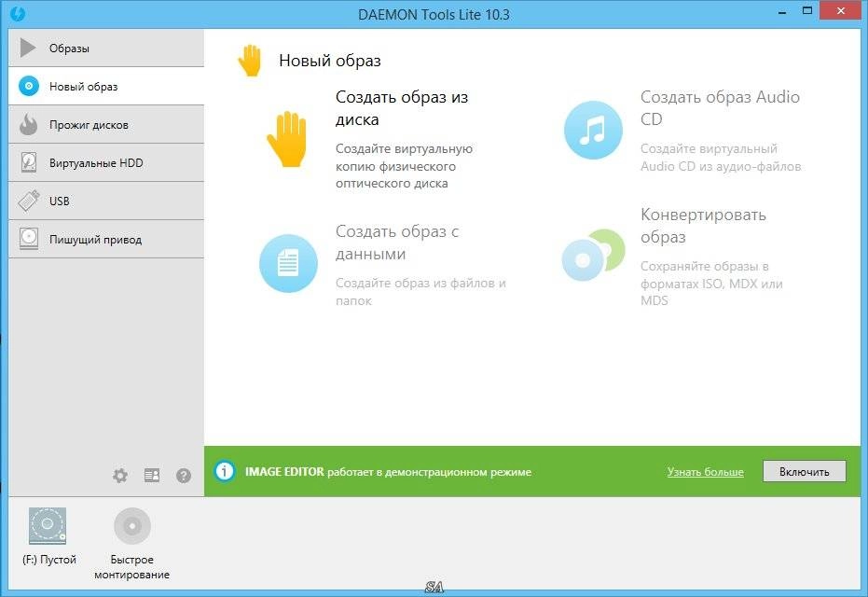Click the Быстрое монтирование disc icon

tap(132, 525)
